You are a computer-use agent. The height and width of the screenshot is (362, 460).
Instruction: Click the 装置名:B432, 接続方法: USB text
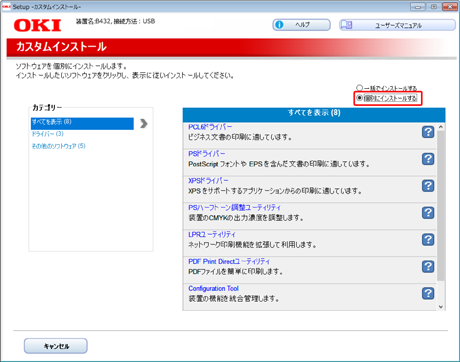coord(115,21)
